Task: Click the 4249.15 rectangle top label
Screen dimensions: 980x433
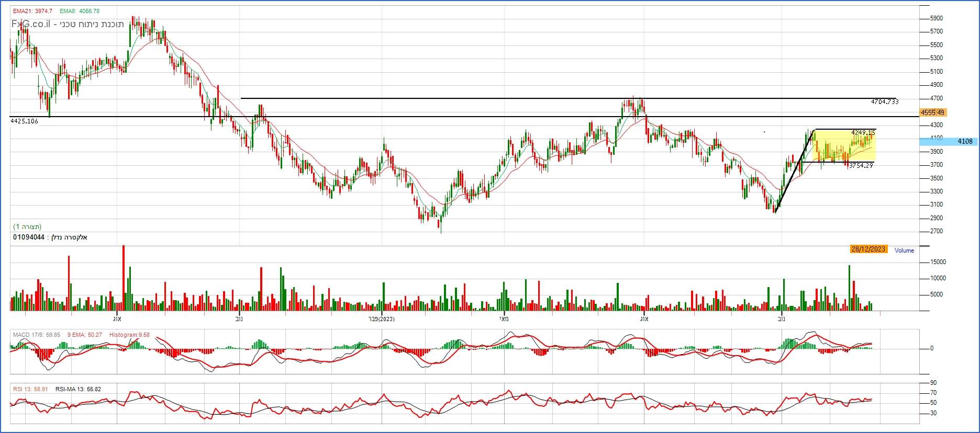Action: 863,133
